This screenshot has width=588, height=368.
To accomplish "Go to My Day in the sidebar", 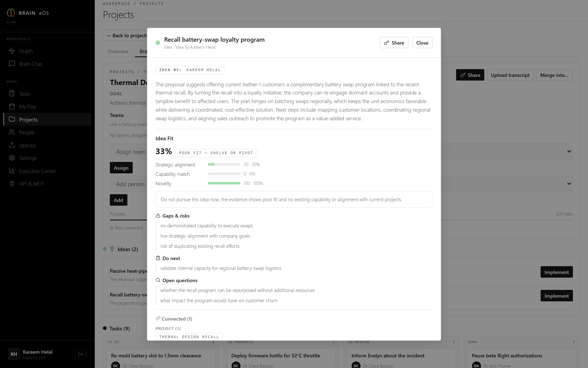I will [x=47, y=107].
